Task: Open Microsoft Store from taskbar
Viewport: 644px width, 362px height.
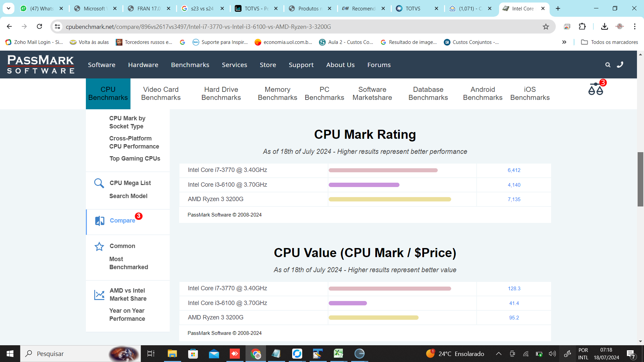Action: point(193,354)
